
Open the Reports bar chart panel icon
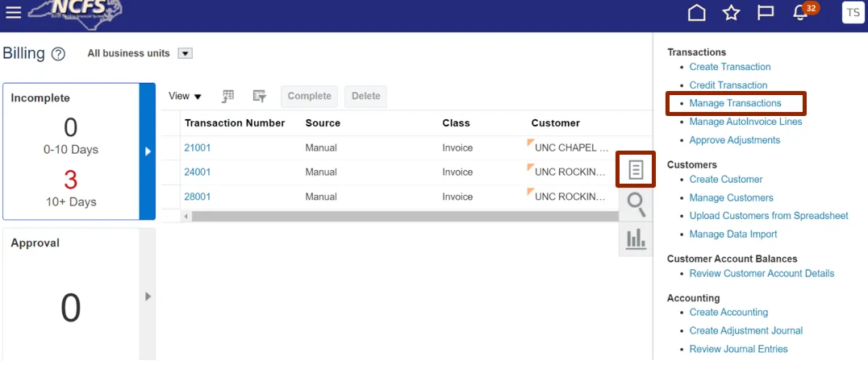(x=636, y=238)
